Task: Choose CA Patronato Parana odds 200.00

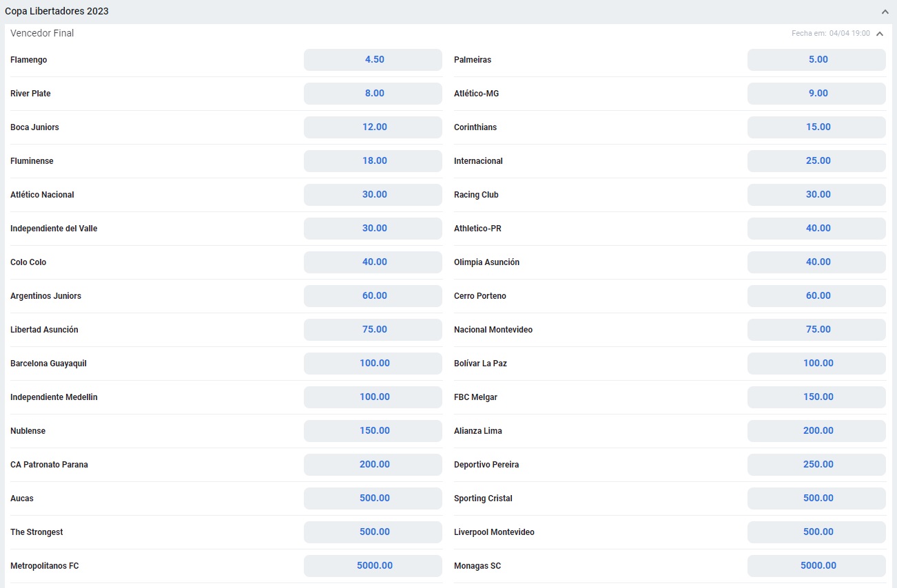Action: 373,465
